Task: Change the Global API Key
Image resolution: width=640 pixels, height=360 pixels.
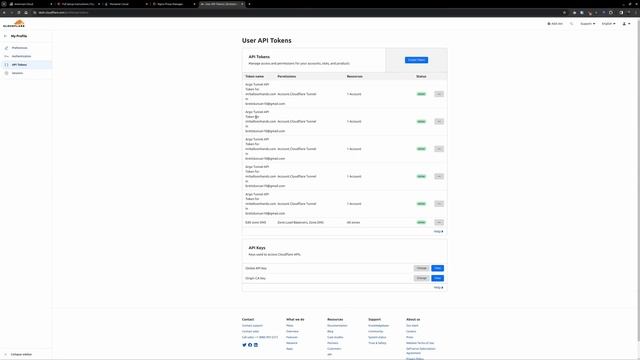Action: [x=422, y=268]
